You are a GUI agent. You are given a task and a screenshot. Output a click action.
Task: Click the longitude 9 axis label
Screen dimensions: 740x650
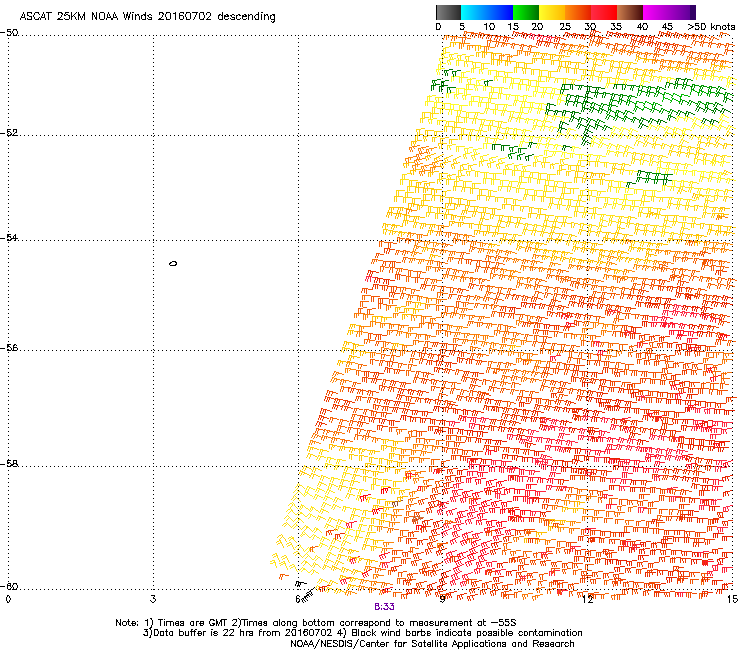click(442, 599)
